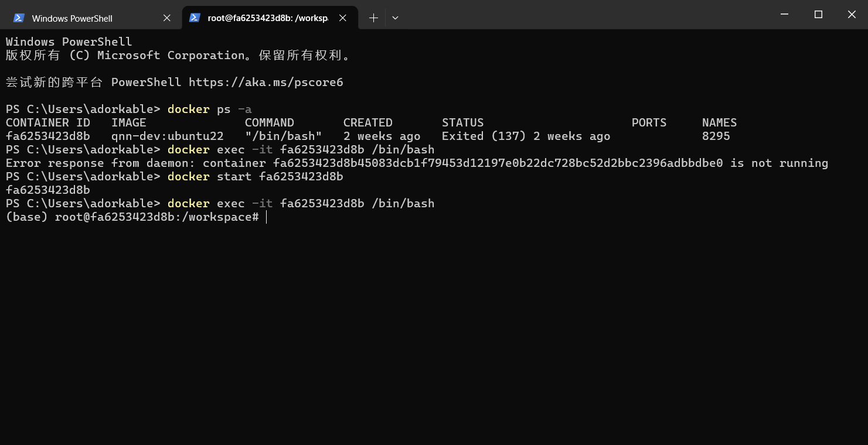Screen dimensions: 868x445
Task: Click the Microsoft Corporation copyright line
Action: point(178,55)
